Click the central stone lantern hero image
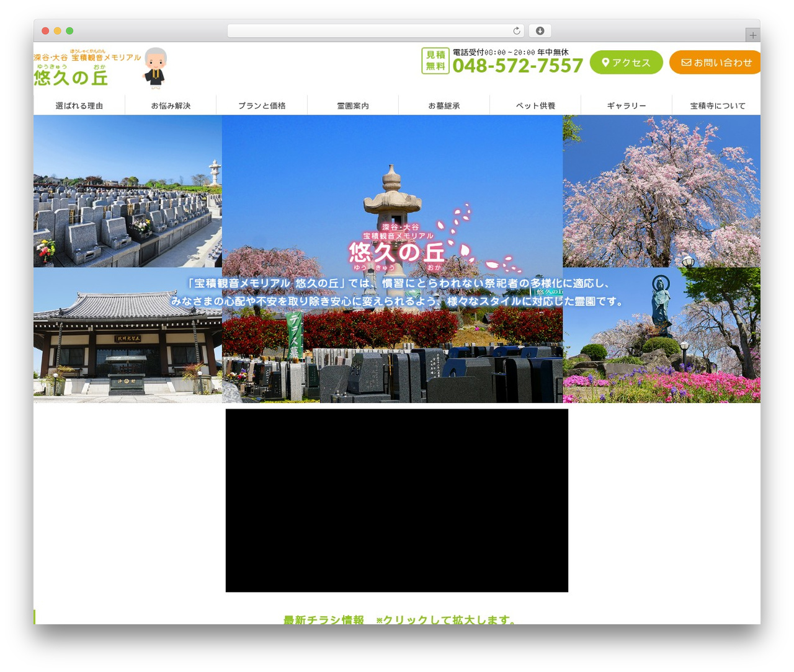Image resolution: width=794 pixels, height=672 pixels. [x=392, y=259]
